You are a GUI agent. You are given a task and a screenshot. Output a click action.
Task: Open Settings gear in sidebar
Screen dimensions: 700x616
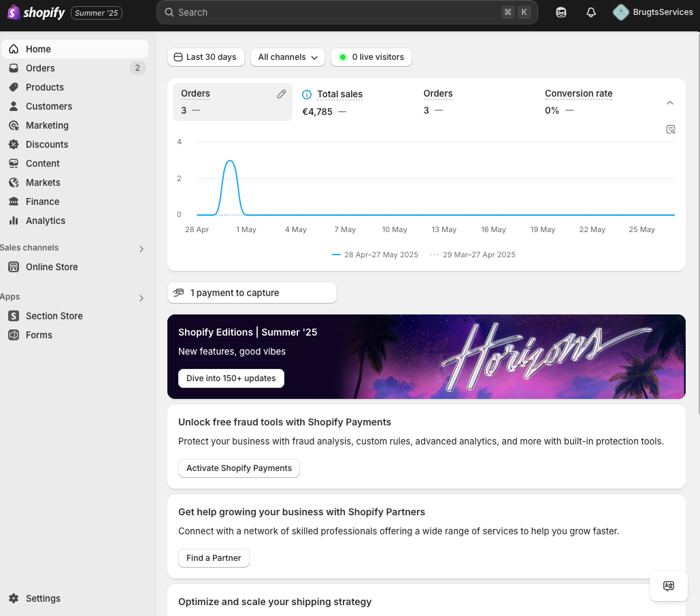[x=14, y=598]
